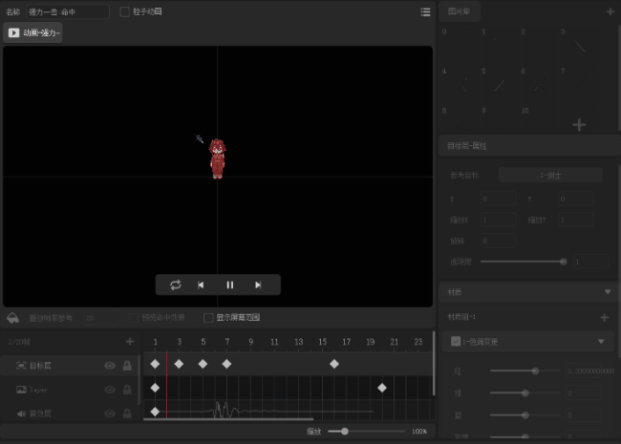
Task: Click the loop playback icon
Action: pyautogui.click(x=176, y=285)
